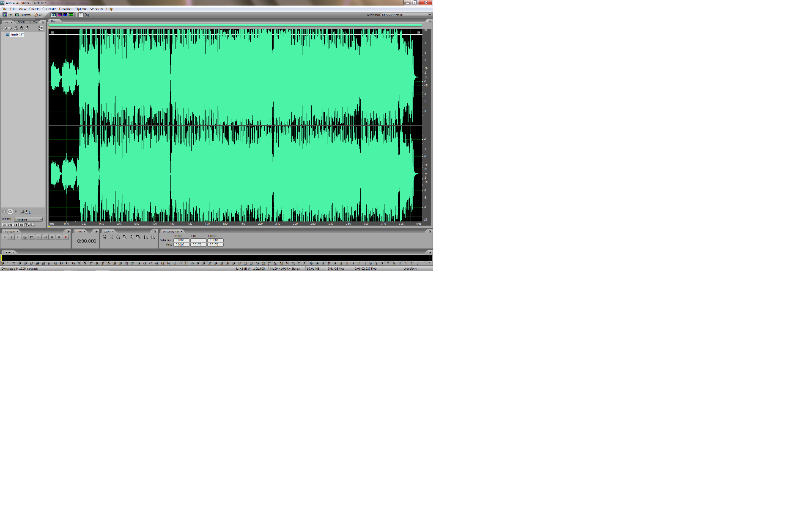This screenshot has width=812, height=508.
Task: Open the Sort By dropdown
Action: pyautogui.click(x=28, y=219)
